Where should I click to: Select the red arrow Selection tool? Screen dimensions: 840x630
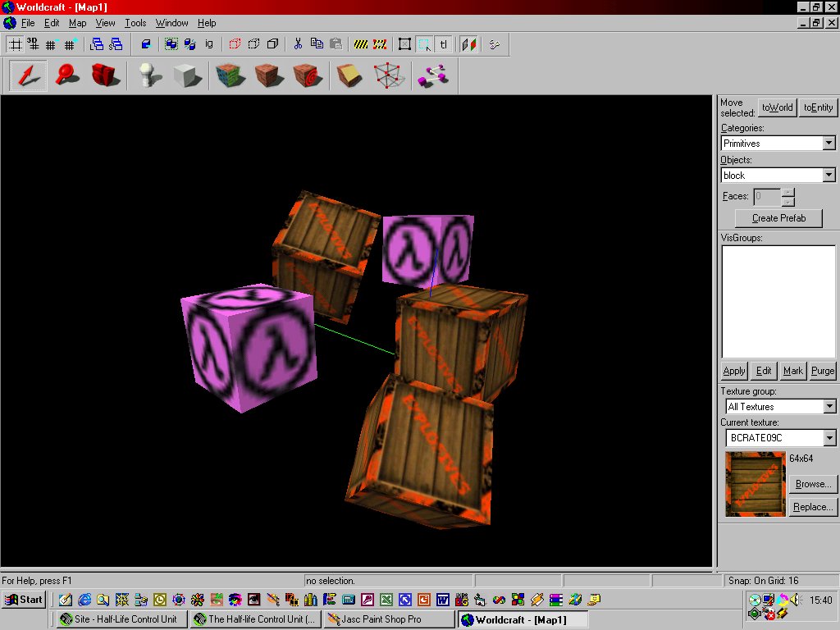28,75
